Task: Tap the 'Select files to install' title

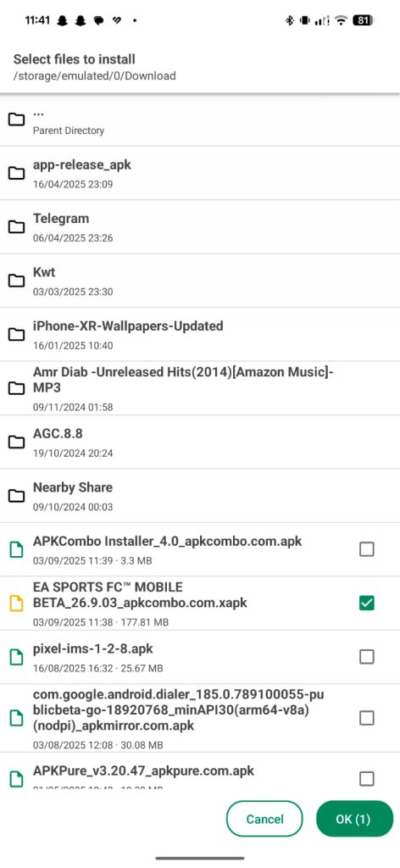Action: 74,59
